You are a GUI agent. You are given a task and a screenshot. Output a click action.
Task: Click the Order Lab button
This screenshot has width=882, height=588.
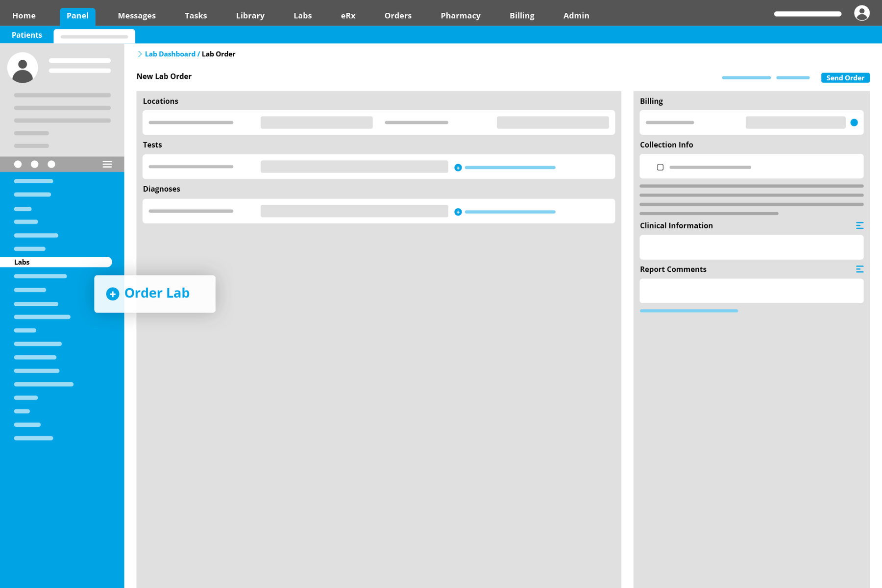(154, 294)
